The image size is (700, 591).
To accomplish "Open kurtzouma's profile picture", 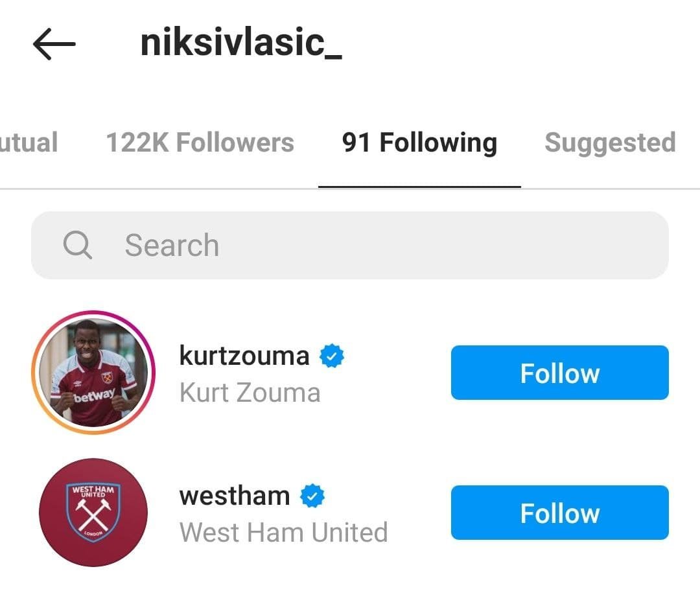I will coord(93,373).
